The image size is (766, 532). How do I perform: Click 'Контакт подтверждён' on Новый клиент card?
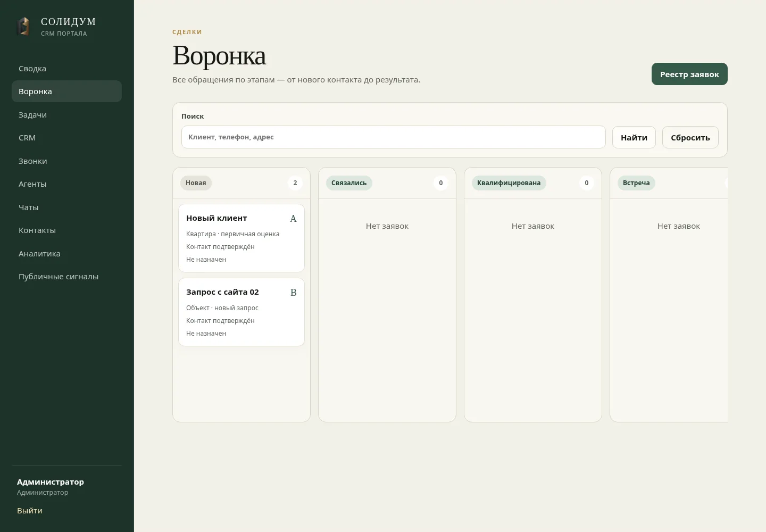[x=220, y=247]
